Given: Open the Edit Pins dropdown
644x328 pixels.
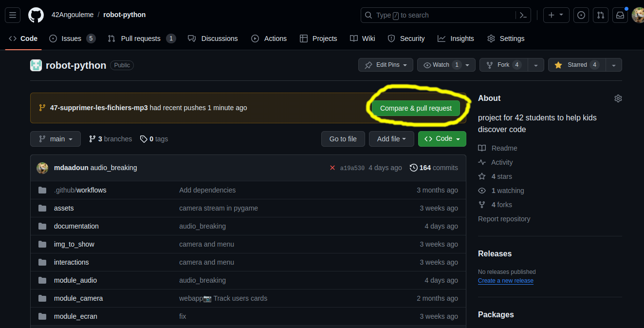Looking at the screenshot, I should pos(386,65).
